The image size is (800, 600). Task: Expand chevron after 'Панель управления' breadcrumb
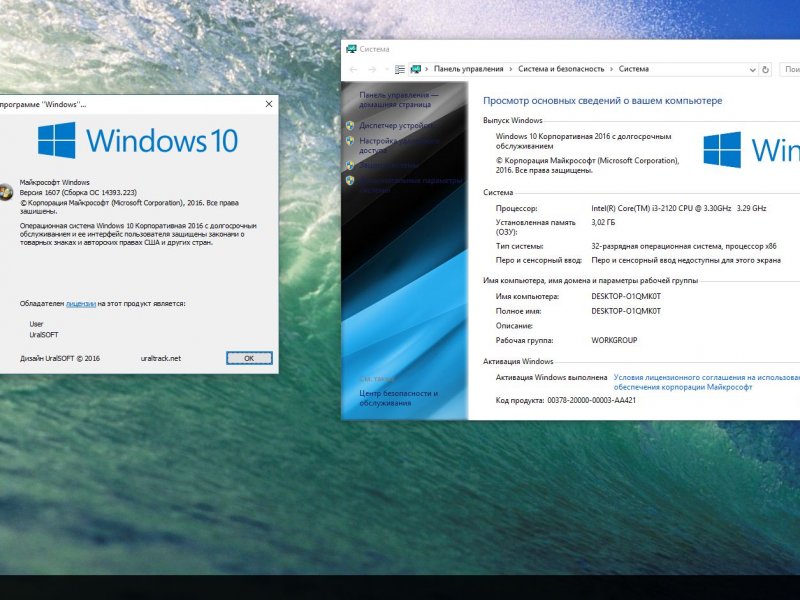click(x=511, y=69)
